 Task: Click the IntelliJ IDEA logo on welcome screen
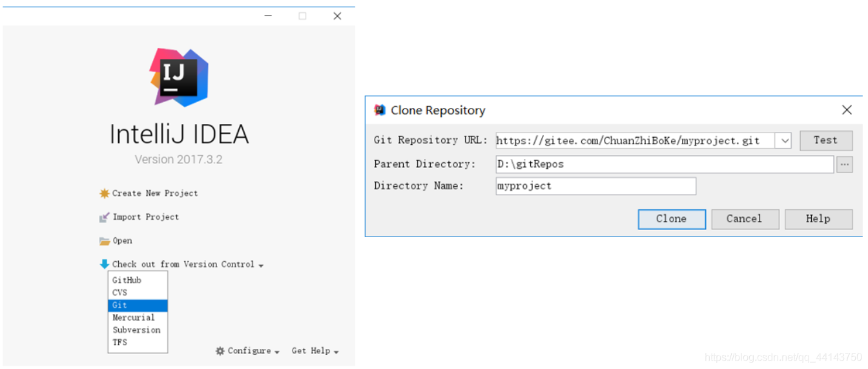pyautogui.click(x=179, y=77)
